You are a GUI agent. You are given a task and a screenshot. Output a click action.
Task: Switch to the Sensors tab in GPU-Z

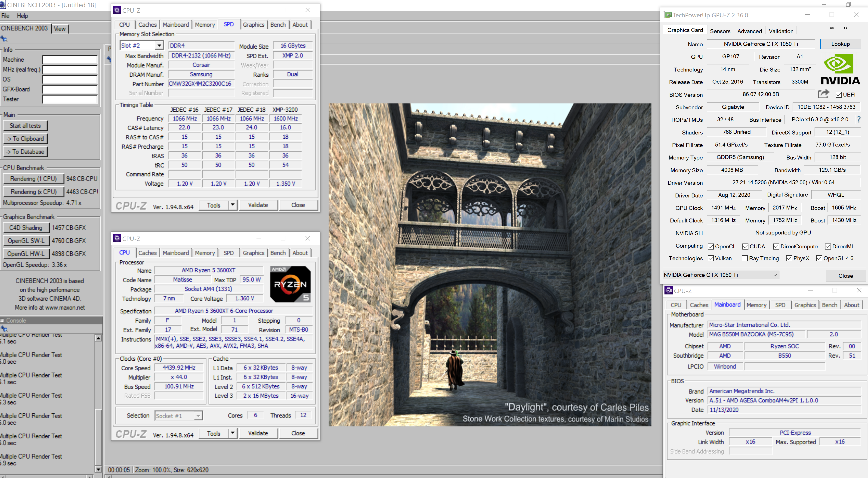(x=720, y=31)
